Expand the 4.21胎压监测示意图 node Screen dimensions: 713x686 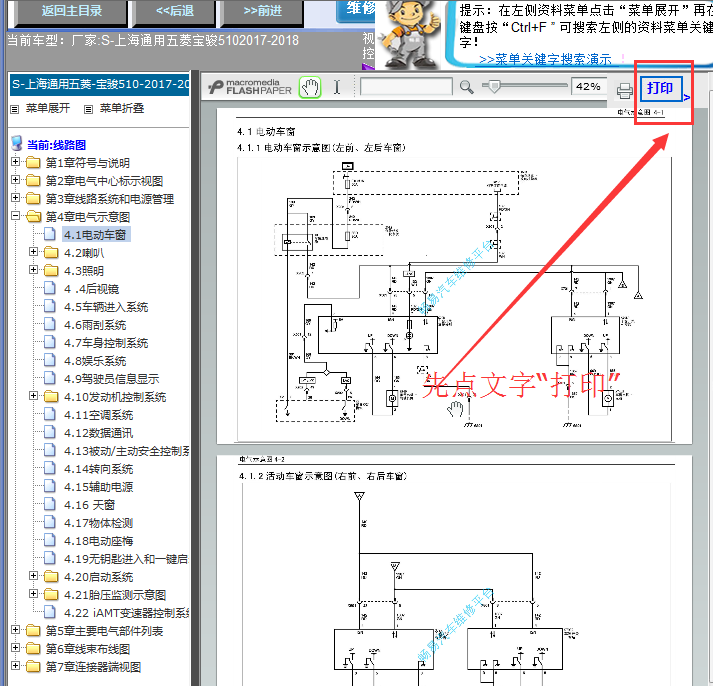click(33, 594)
